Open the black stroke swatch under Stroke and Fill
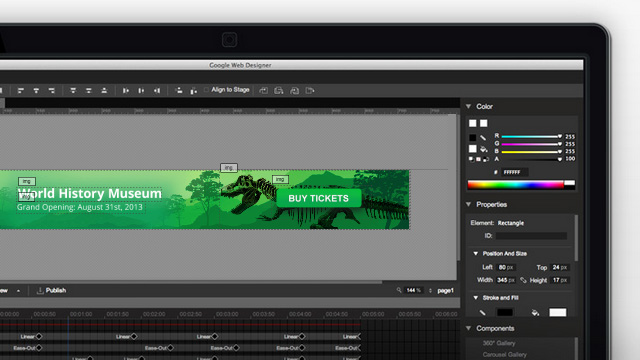The width and height of the screenshot is (640, 360). [x=505, y=313]
